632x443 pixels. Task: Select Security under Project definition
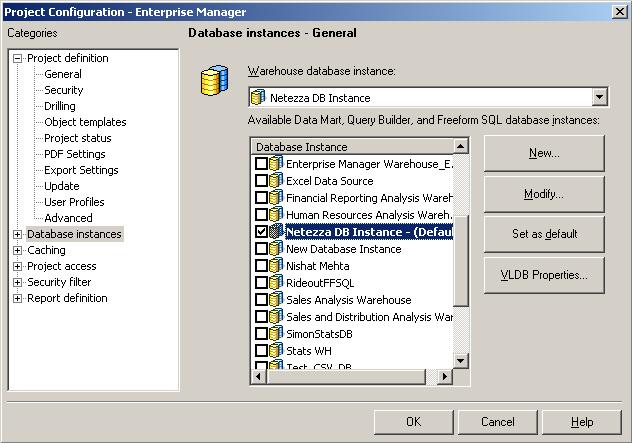tap(63, 90)
